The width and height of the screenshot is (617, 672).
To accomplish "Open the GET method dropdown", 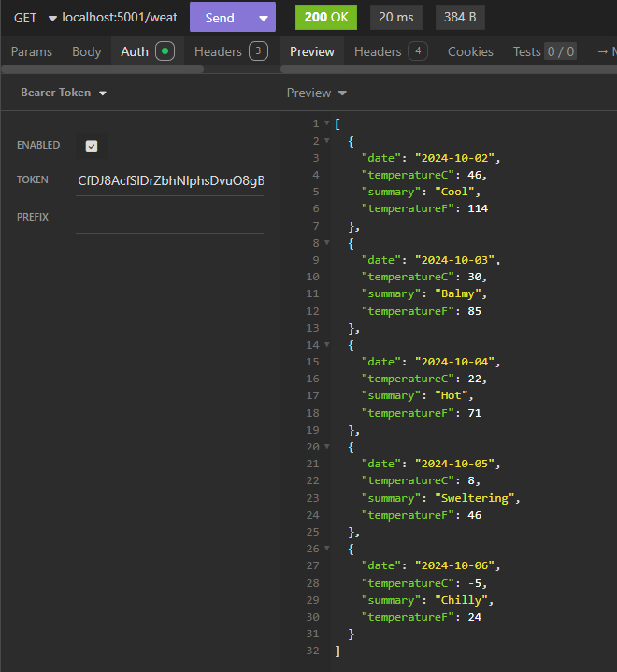I will click(x=35, y=18).
